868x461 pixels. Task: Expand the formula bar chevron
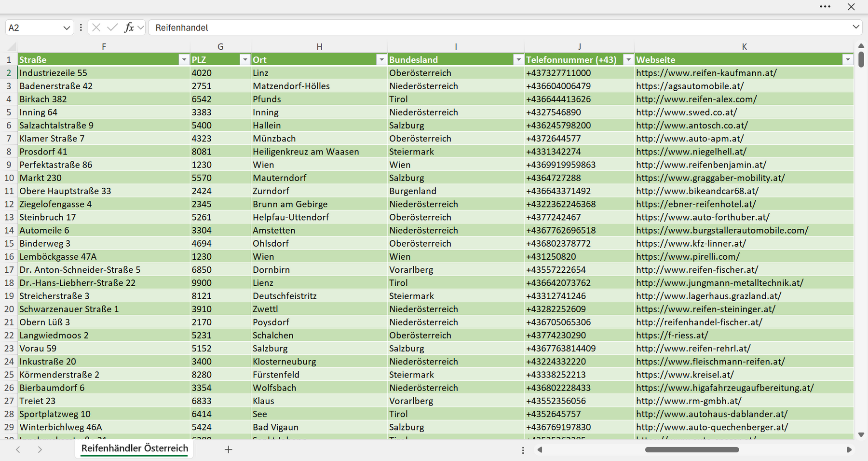click(856, 27)
